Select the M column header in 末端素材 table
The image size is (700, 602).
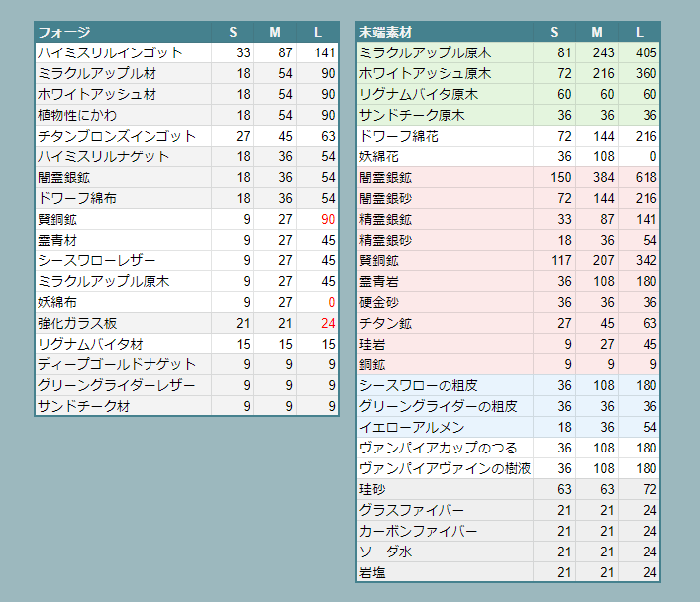click(597, 32)
